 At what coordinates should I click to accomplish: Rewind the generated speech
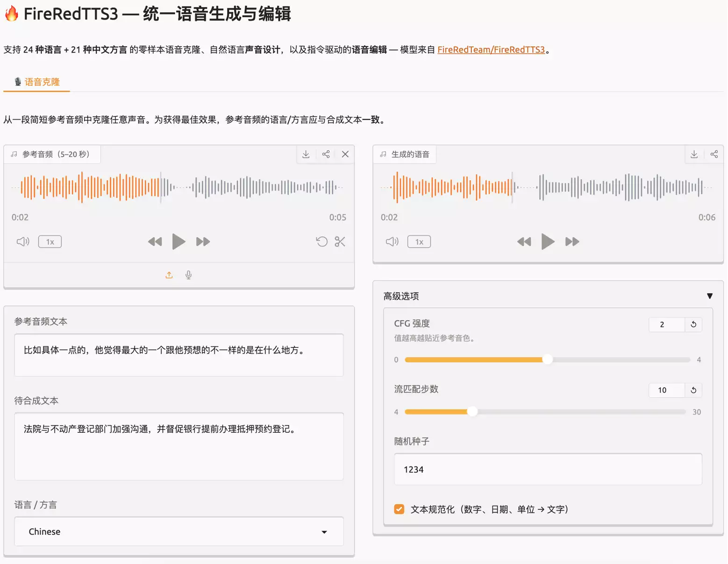point(524,241)
